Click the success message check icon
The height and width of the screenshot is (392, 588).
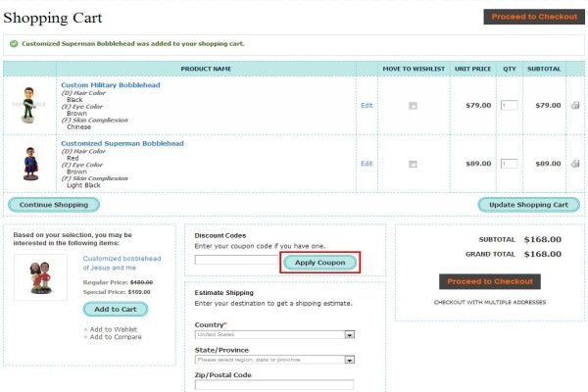14,44
